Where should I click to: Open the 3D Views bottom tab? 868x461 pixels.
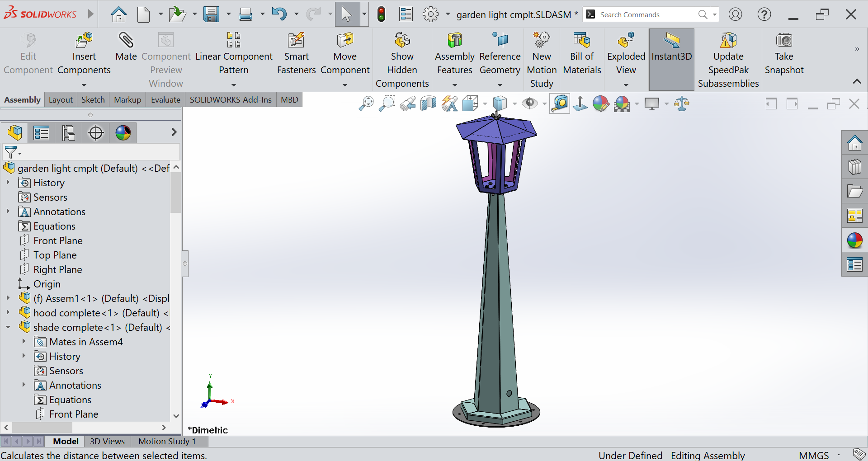click(x=107, y=442)
